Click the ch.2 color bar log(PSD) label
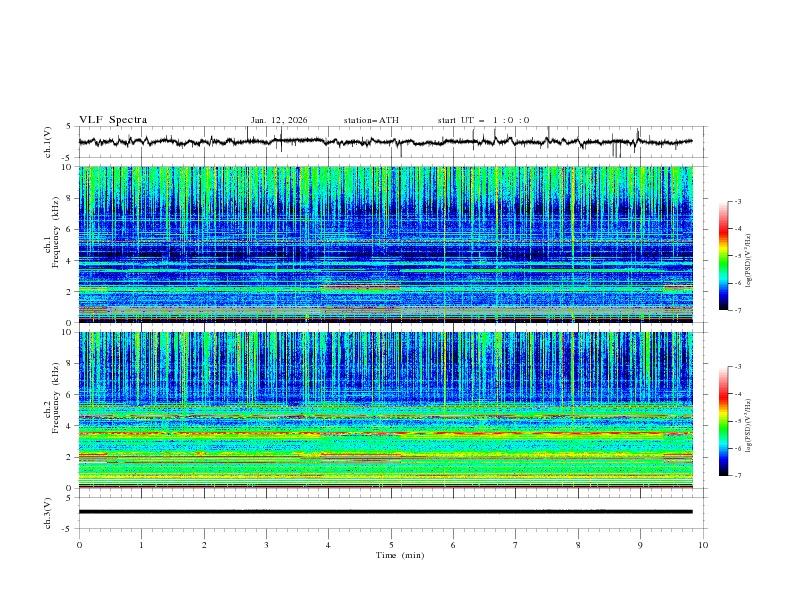The image size is (792, 612). pos(749,425)
